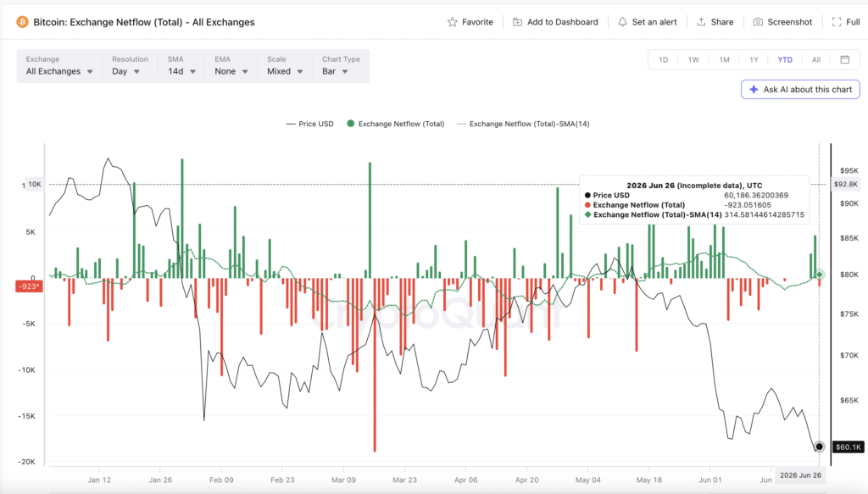Click the red -923 netflow axis label
This screenshot has width=868, height=494.
point(29,286)
